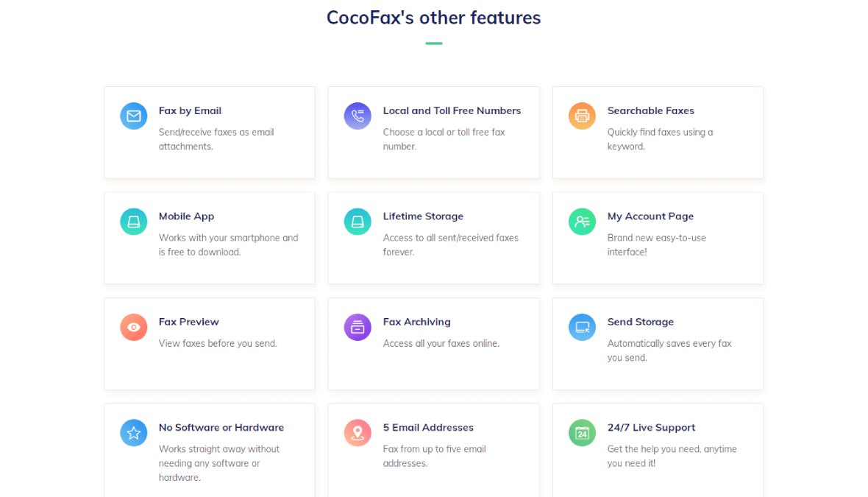The width and height of the screenshot is (868, 497).
Task: Click the Fax Preview heading text
Action: 188,322
